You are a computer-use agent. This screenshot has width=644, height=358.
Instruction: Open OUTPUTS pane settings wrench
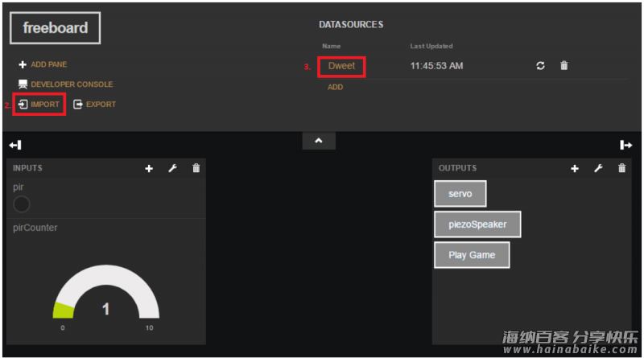pyautogui.click(x=598, y=168)
